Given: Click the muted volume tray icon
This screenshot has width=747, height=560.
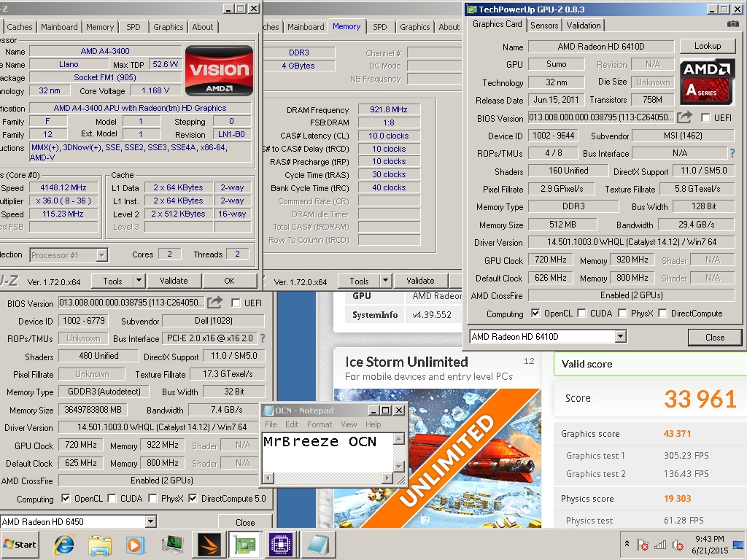Looking at the screenshot, I should 677,545.
